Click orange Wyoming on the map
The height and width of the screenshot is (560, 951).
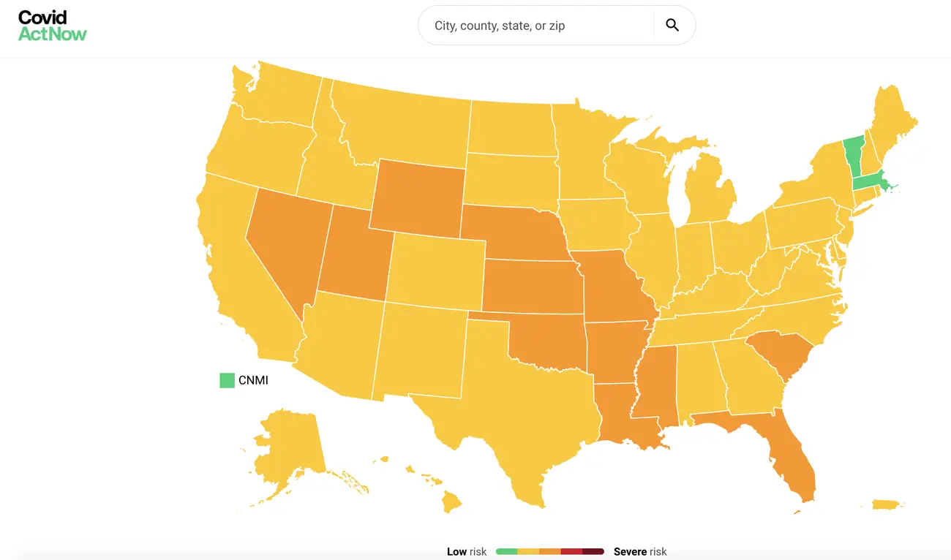pyautogui.click(x=417, y=196)
